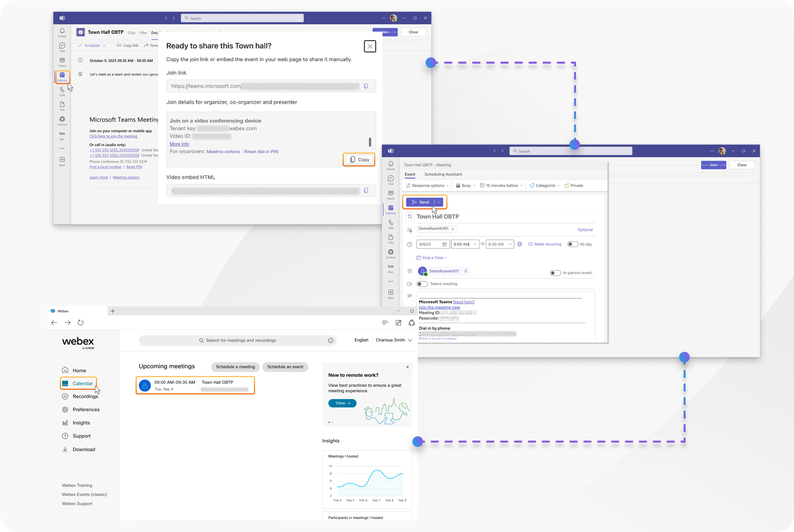The height and width of the screenshot is (532, 794).
Task: Mark the meeting as Private
Action: [x=573, y=186]
